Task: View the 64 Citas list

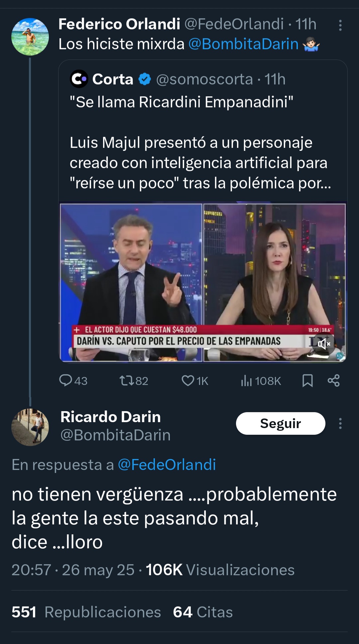Action: click(x=203, y=612)
